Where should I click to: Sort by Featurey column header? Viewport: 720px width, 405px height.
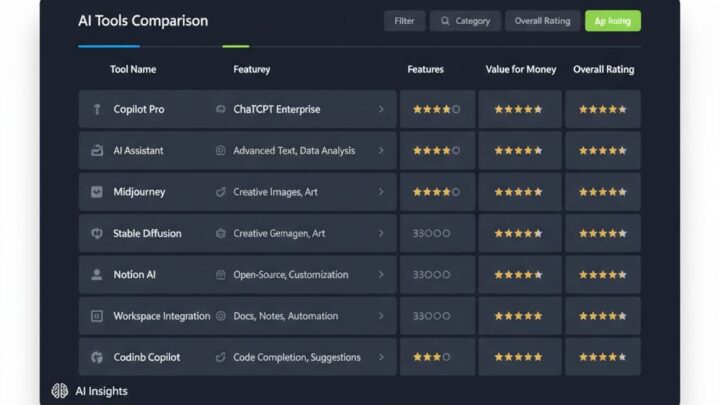click(x=252, y=69)
